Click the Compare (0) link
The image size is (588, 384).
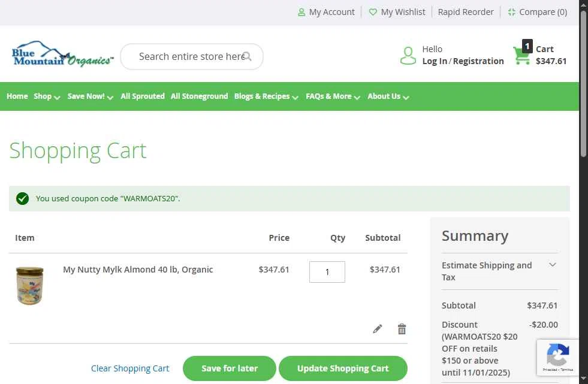pyautogui.click(x=543, y=12)
